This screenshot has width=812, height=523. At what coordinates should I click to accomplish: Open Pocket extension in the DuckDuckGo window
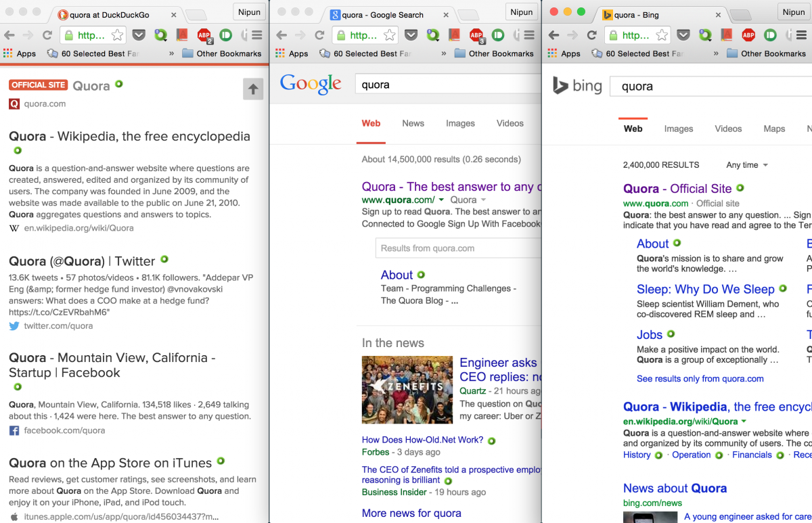tap(138, 35)
